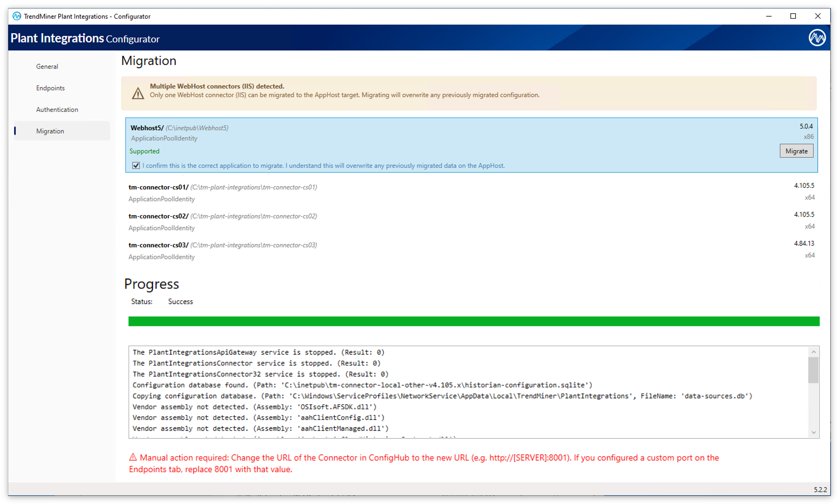
Task: Minimize the Plant Integrations Configurator window
Action: pyautogui.click(x=769, y=16)
